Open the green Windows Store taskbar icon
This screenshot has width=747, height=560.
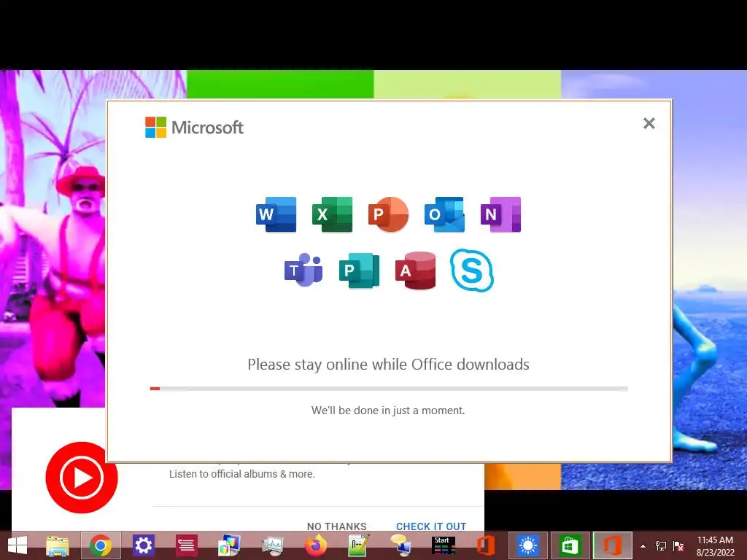[x=570, y=545]
